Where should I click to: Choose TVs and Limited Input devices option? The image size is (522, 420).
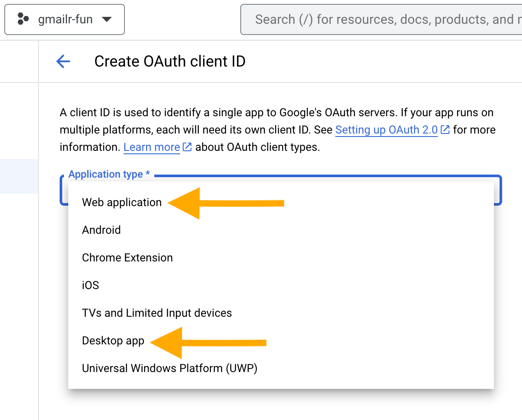(x=157, y=313)
